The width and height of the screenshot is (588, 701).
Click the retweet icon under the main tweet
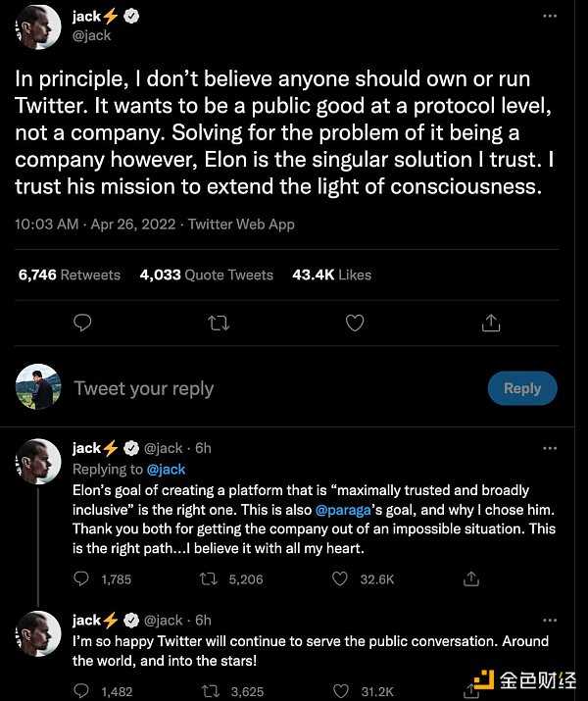(x=220, y=323)
